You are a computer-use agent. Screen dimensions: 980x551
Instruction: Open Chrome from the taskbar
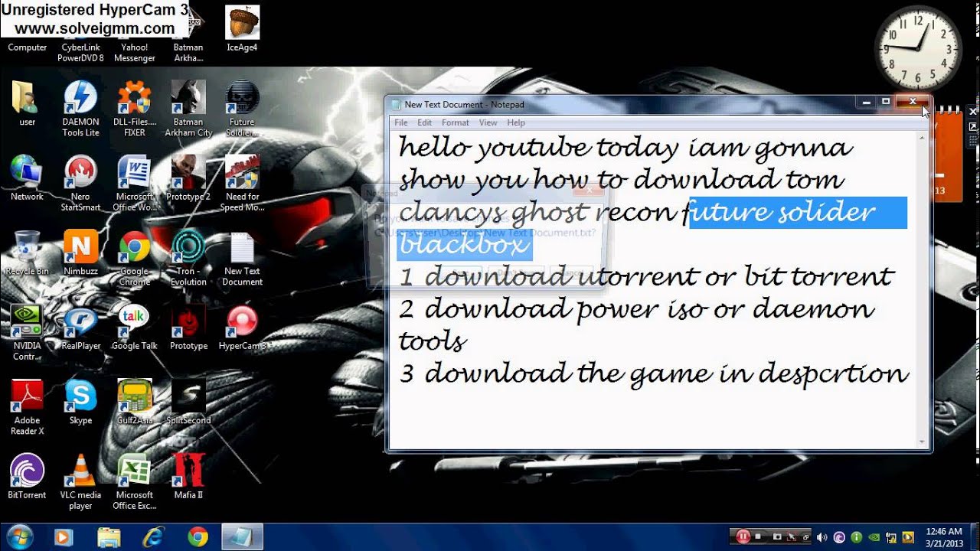point(198,537)
